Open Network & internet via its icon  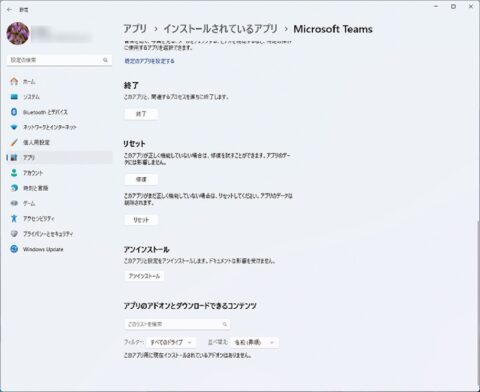[14, 127]
